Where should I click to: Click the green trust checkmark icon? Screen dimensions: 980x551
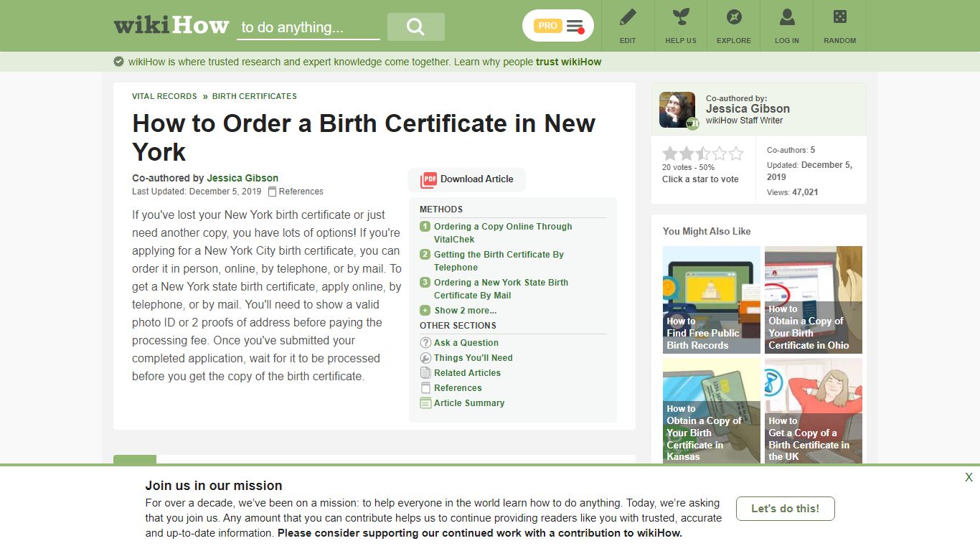pyautogui.click(x=118, y=62)
